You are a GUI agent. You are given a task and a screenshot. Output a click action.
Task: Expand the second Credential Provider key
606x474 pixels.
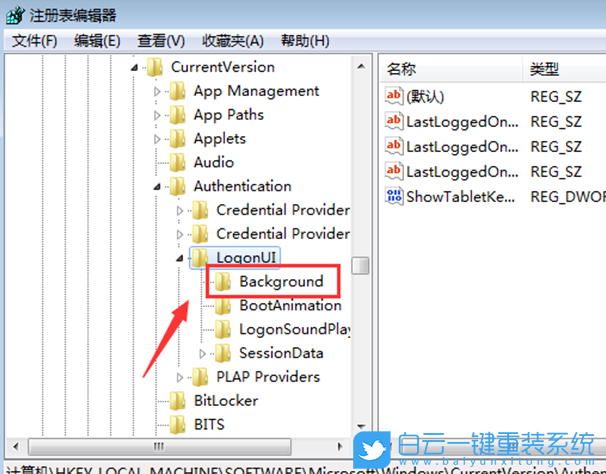click(x=180, y=234)
